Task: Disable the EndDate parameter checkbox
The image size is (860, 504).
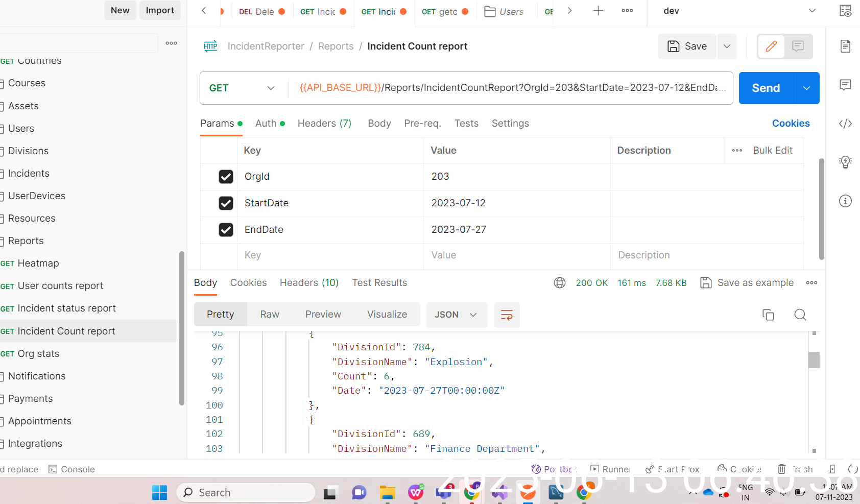Action: 226,230
